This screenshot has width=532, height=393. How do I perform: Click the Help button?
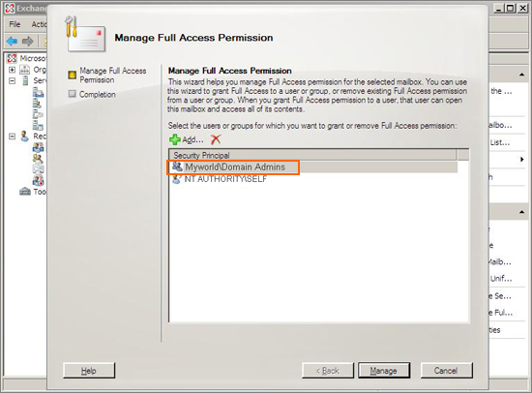click(x=89, y=370)
